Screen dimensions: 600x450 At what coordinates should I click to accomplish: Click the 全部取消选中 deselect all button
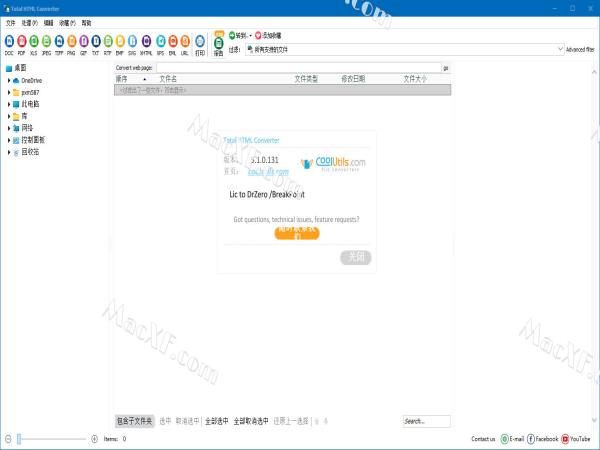tap(251, 421)
